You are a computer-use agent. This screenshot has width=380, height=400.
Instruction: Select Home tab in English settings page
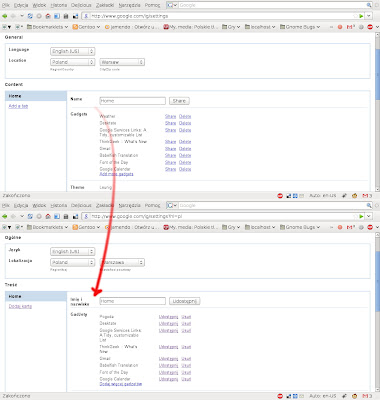tap(36, 96)
